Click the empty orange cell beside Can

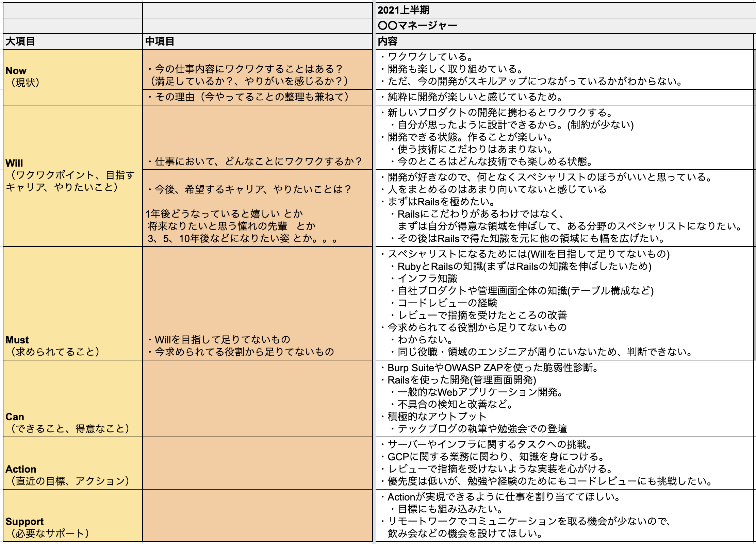(x=257, y=398)
